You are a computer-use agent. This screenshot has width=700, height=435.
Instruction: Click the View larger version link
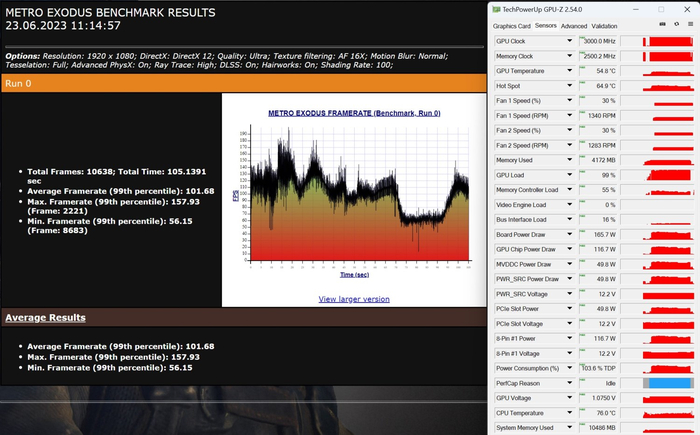[354, 299]
